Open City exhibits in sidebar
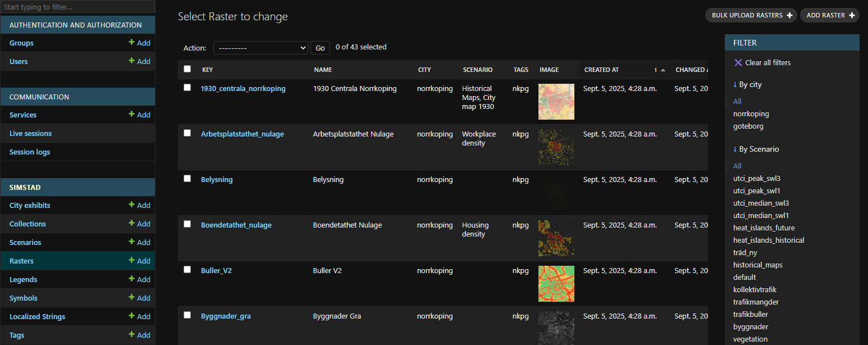This screenshot has height=345, width=868. pyautogui.click(x=30, y=205)
